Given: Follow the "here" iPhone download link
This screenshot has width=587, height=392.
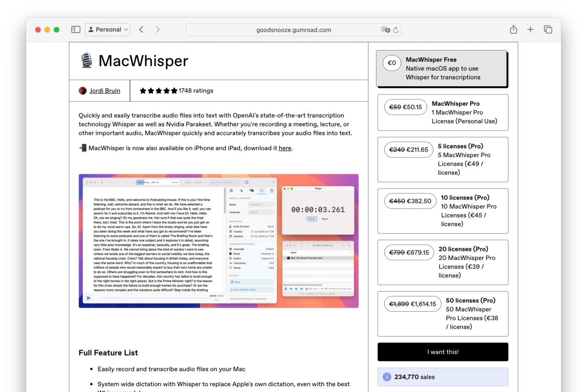Looking at the screenshot, I should 285,148.
